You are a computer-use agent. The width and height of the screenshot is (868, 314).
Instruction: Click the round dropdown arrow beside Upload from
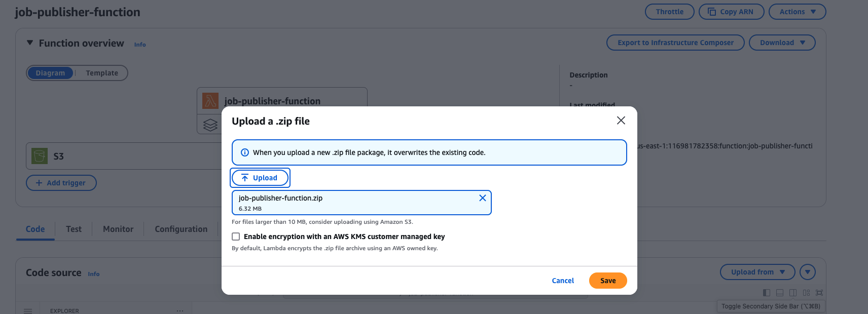coord(808,272)
